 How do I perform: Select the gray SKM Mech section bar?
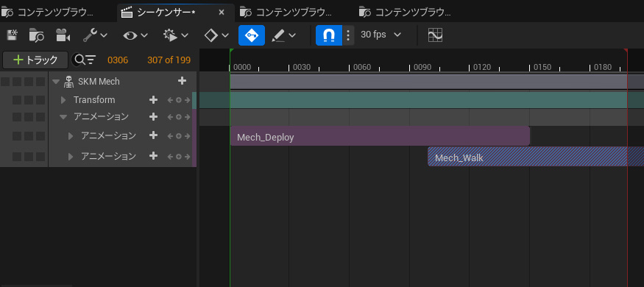(x=428, y=82)
